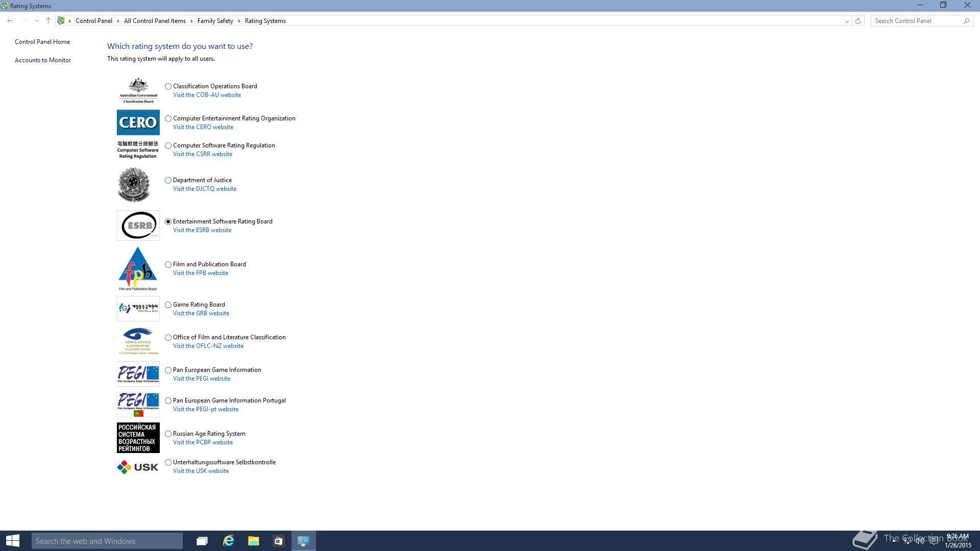Image resolution: width=980 pixels, height=551 pixels.
Task: Click the OFLC eye logo
Action: 138,341
